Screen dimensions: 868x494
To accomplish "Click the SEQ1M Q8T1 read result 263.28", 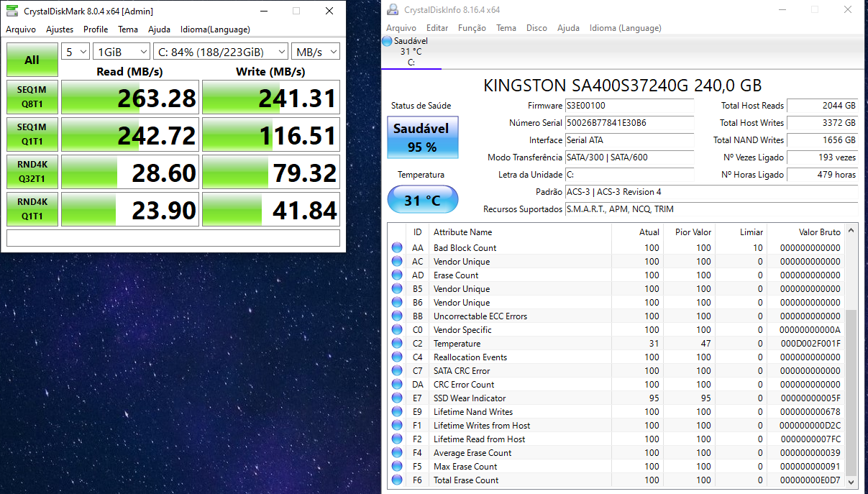I will click(x=129, y=97).
